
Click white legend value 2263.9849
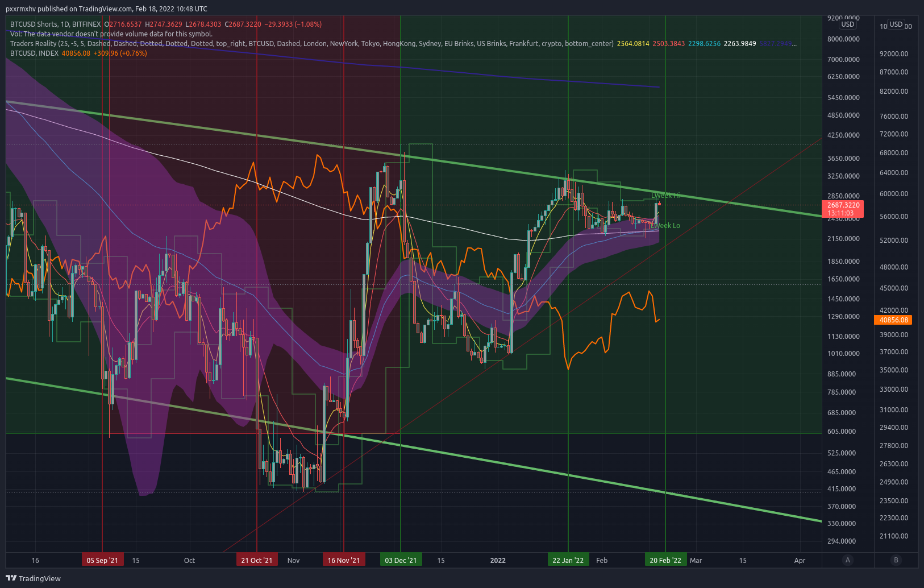point(740,44)
